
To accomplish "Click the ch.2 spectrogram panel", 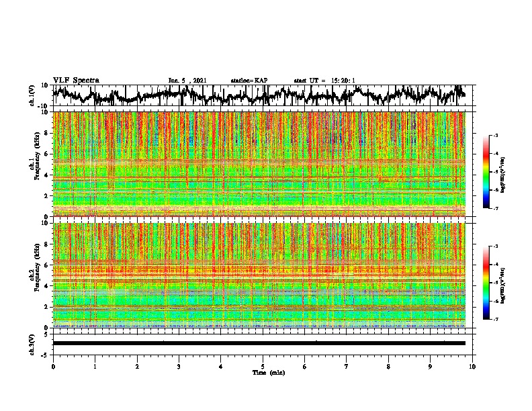I will [259, 275].
